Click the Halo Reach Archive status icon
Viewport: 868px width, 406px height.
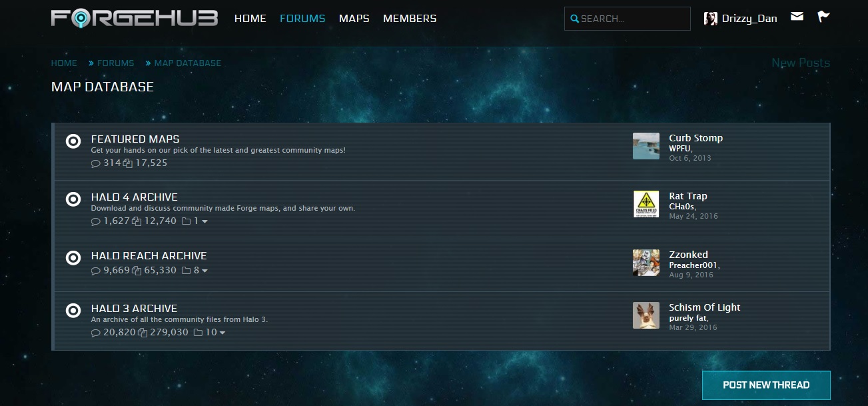[x=73, y=257]
